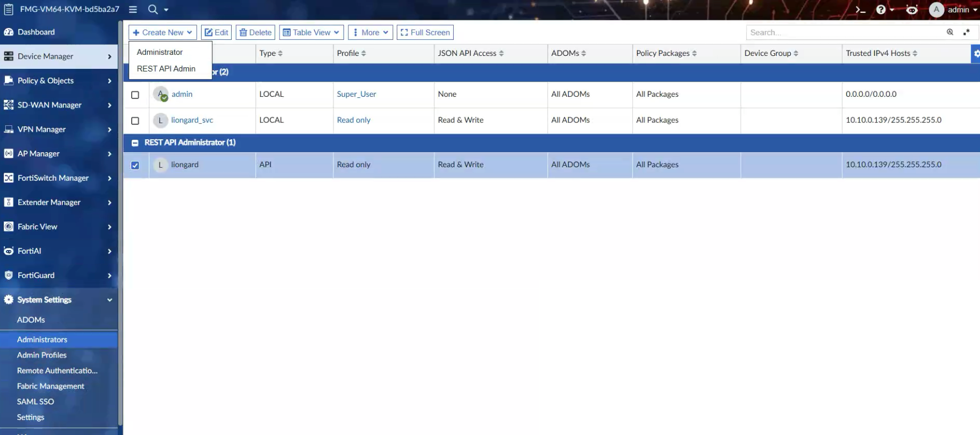Image resolution: width=980 pixels, height=435 pixels.
Task: Open the CLI console icon
Action: point(861,10)
